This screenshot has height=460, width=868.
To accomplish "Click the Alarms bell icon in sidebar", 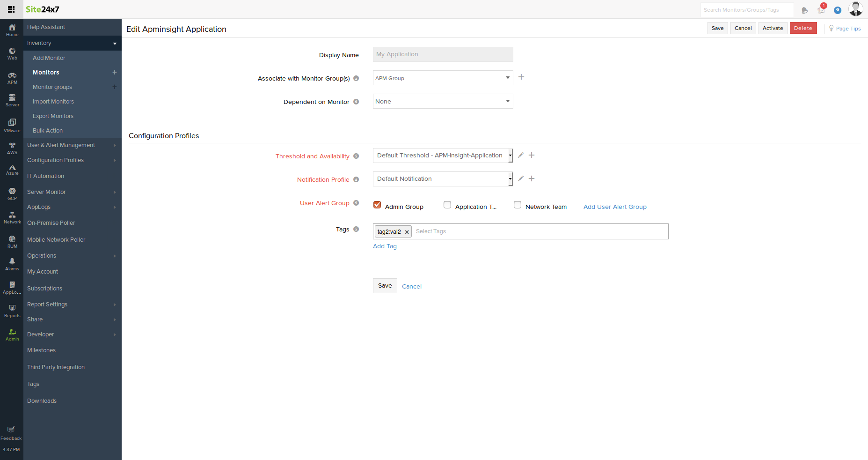I will [12, 264].
